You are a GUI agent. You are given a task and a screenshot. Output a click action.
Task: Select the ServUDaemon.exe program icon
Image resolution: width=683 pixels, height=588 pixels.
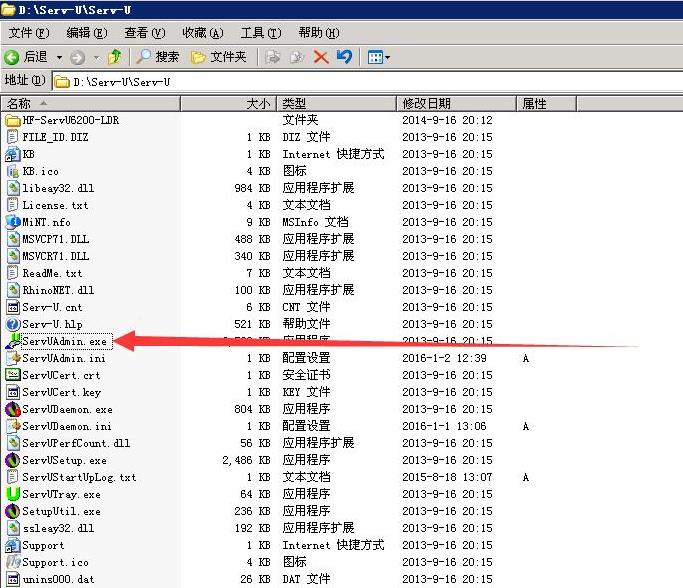[x=13, y=409]
